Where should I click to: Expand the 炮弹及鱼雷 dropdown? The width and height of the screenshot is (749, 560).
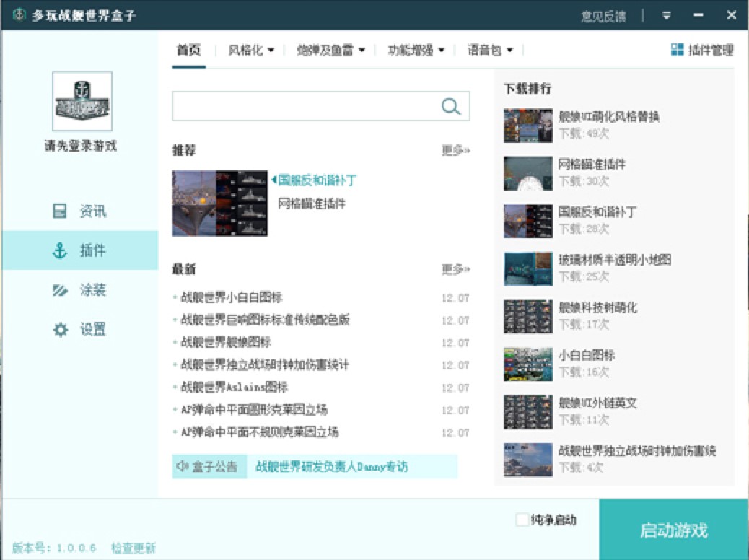pos(330,51)
